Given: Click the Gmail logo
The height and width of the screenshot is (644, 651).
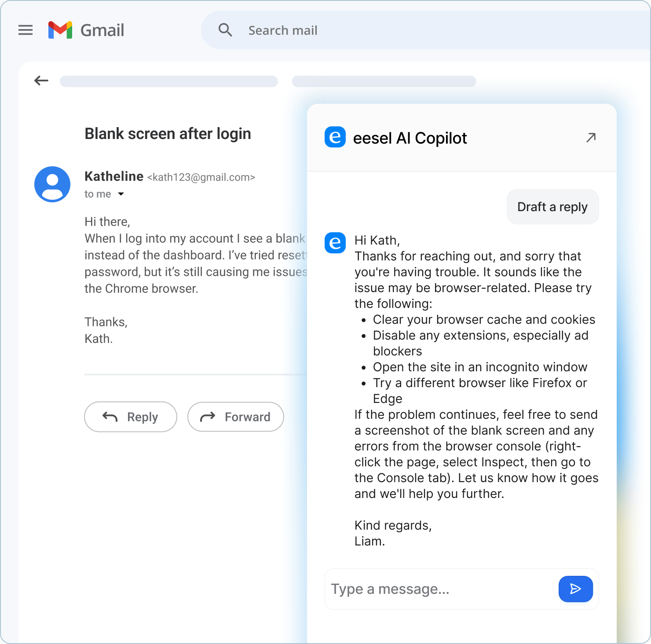Looking at the screenshot, I should [x=60, y=30].
